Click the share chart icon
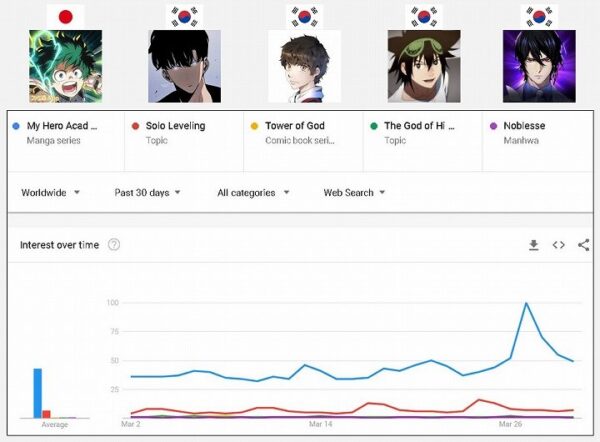 pyautogui.click(x=584, y=245)
